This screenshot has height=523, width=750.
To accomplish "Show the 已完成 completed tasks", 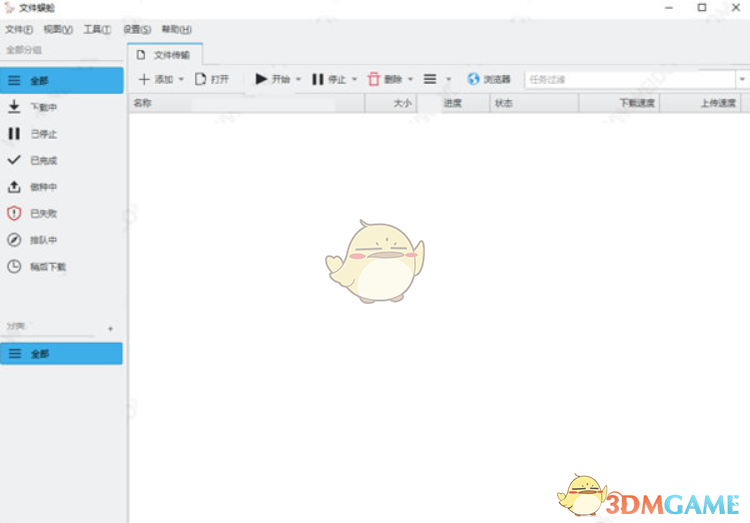I will click(62, 160).
